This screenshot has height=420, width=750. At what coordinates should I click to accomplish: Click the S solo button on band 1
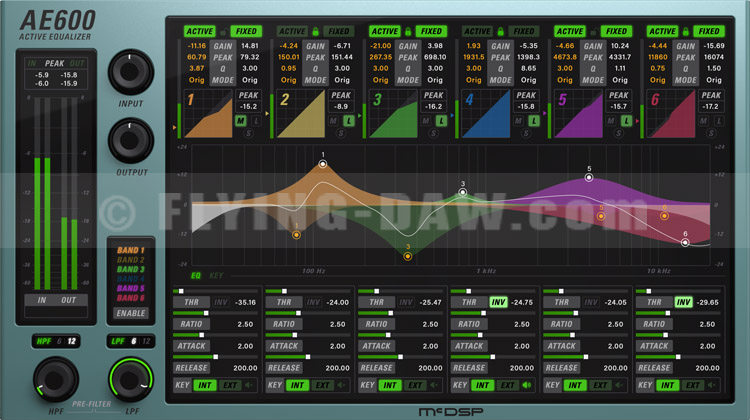coord(248,133)
